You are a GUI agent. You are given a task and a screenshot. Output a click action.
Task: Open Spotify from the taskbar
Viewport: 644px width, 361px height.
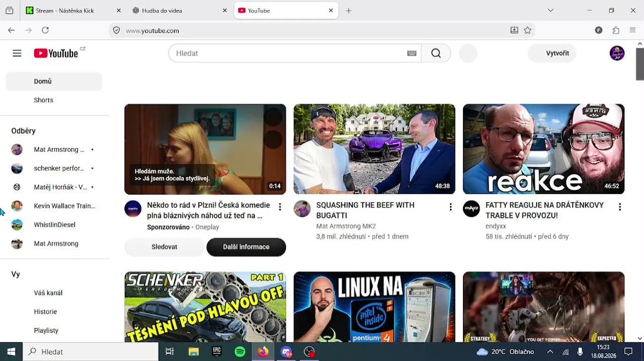[240, 352]
